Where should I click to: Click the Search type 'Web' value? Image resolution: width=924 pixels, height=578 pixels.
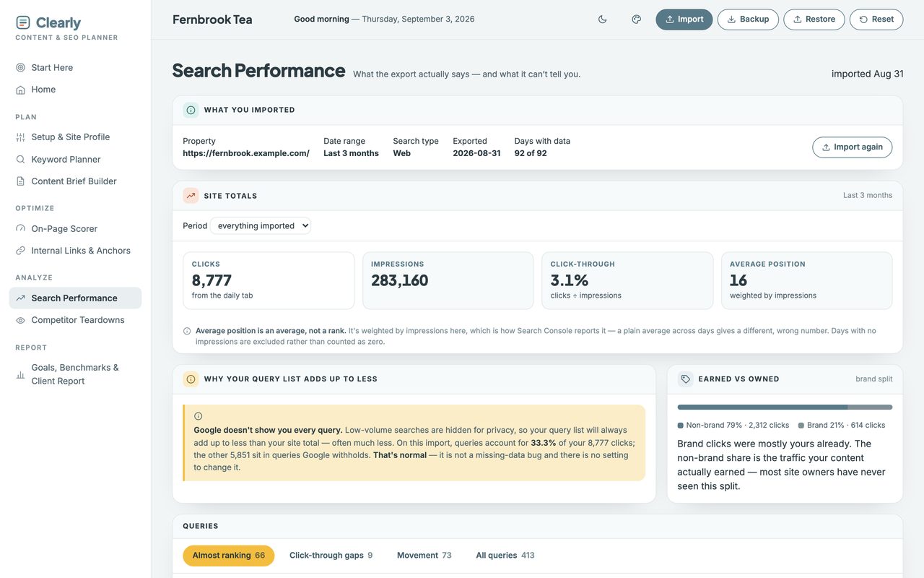[402, 154]
